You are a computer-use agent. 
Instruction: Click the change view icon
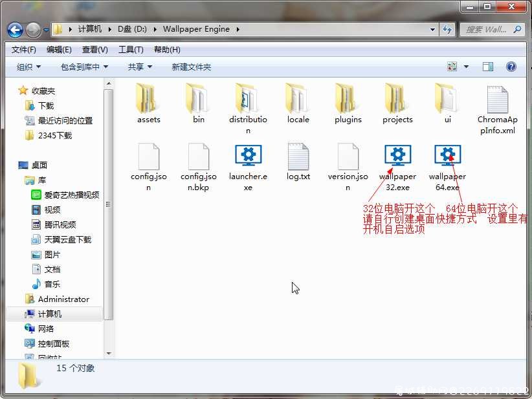(452, 67)
